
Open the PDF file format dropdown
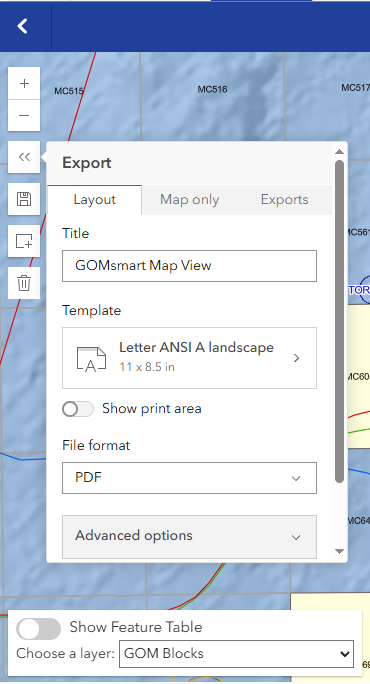[x=189, y=478]
